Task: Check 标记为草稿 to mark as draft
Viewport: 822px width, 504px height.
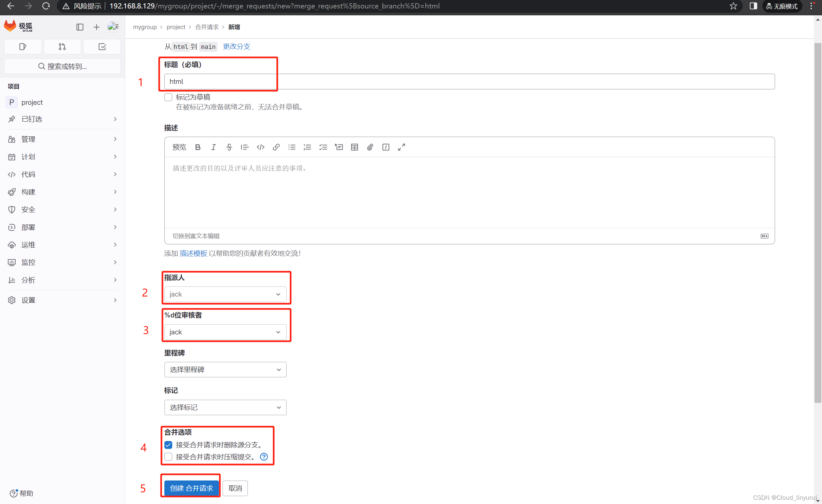Action: [x=168, y=97]
